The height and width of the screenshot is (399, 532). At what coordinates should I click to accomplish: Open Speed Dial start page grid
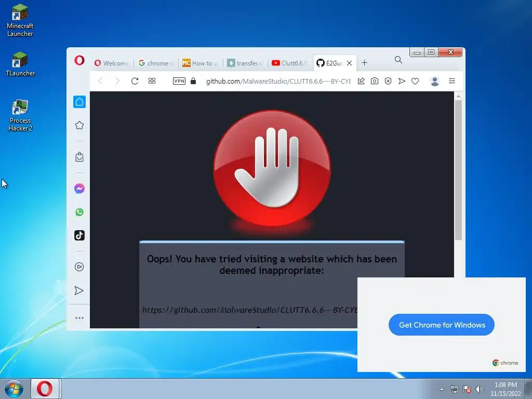click(x=152, y=81)
